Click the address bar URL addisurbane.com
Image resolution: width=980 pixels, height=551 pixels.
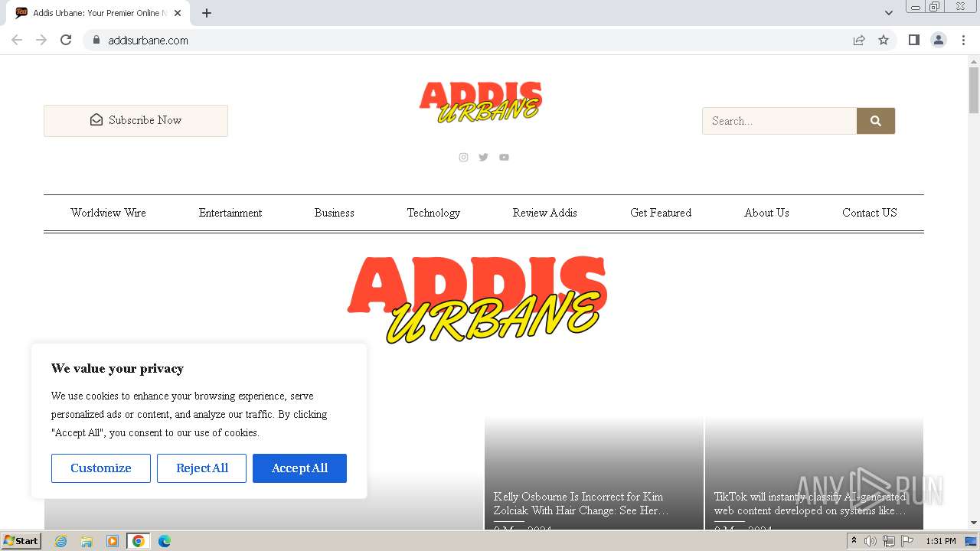(x=149, y=40)
